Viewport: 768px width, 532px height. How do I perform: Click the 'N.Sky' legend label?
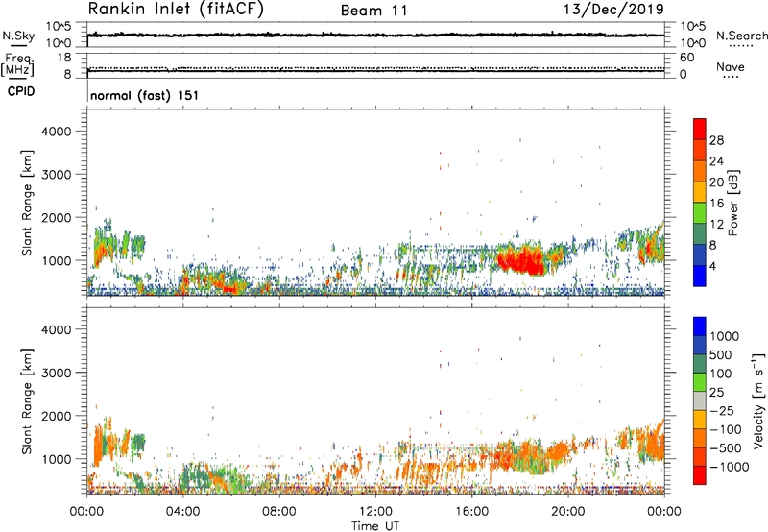[18, 36]
